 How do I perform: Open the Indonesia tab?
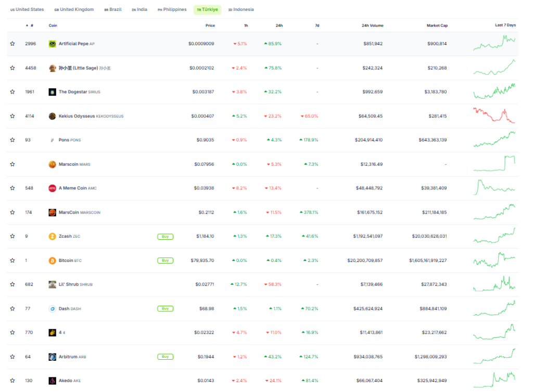[x=241, y=9]
